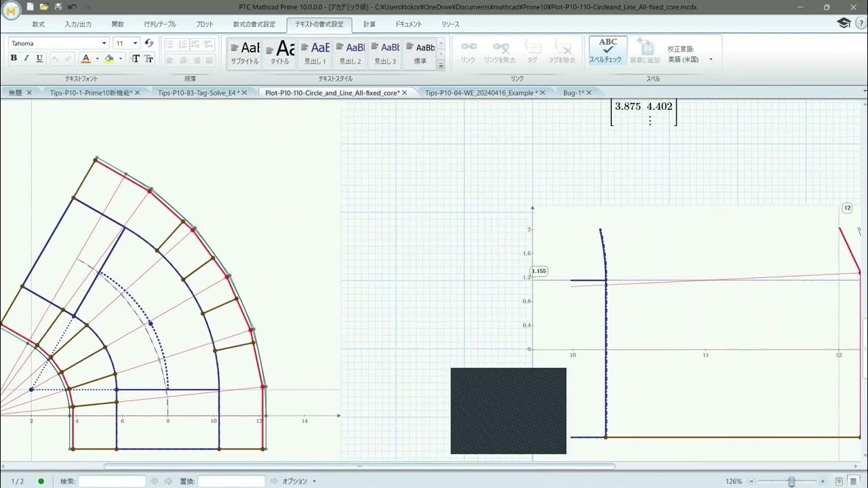
Task: Click the 置換 replace input field
Action: (x=231, y=481)
